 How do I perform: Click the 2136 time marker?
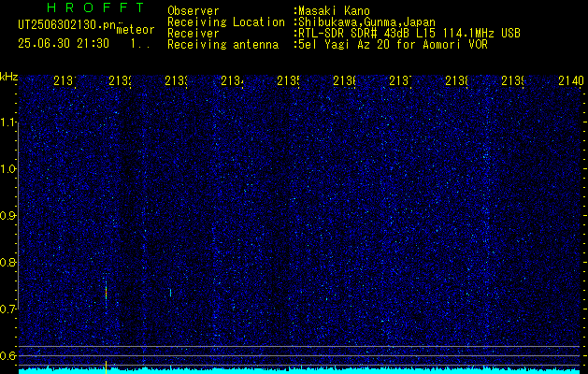point(345,80)
